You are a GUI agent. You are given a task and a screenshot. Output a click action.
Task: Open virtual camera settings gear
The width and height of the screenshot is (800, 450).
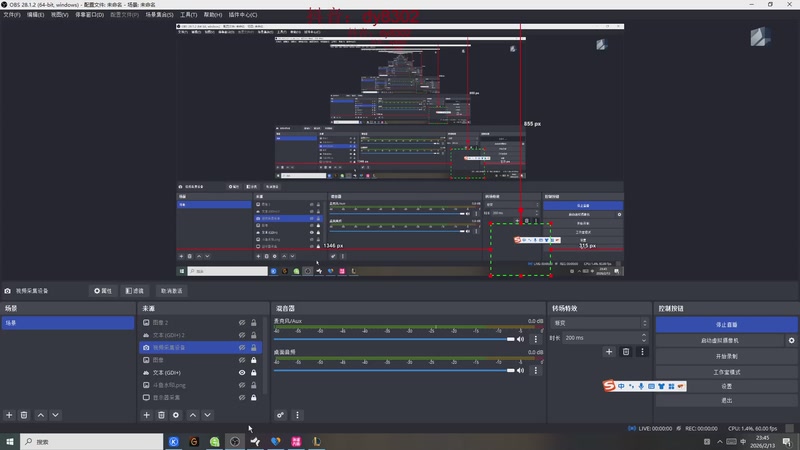(791, 340)
